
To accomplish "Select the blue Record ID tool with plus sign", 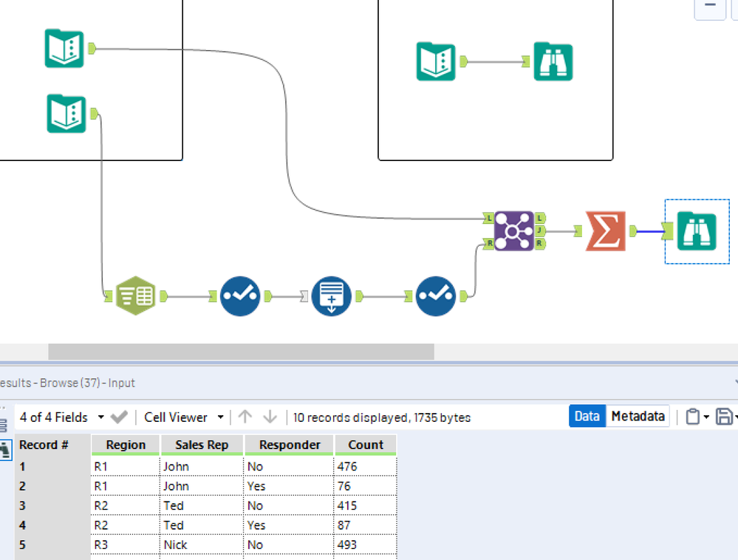I will click(x=332, y=296).
